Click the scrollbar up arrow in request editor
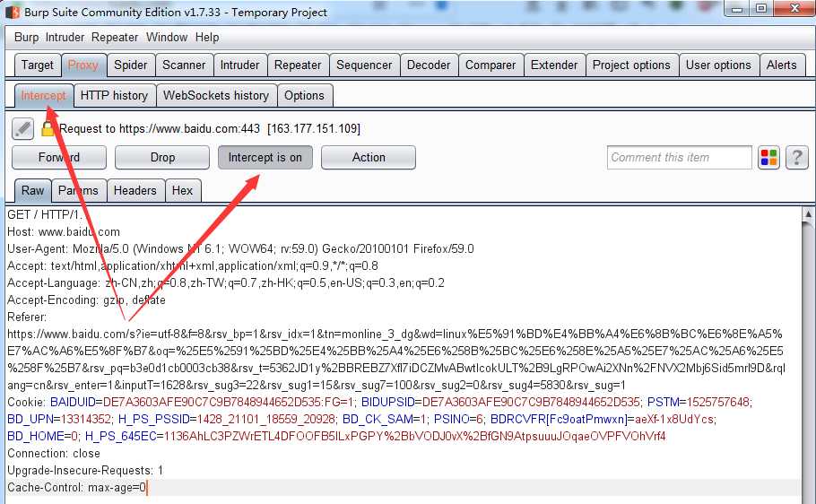This screenshot has height=504, width=816. click(x=808, y=213)
